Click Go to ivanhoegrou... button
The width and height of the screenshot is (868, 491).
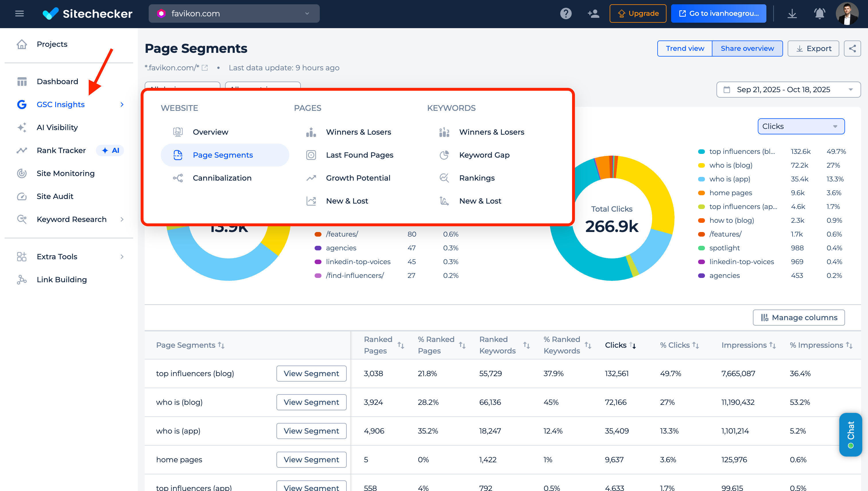click(718, 13)
